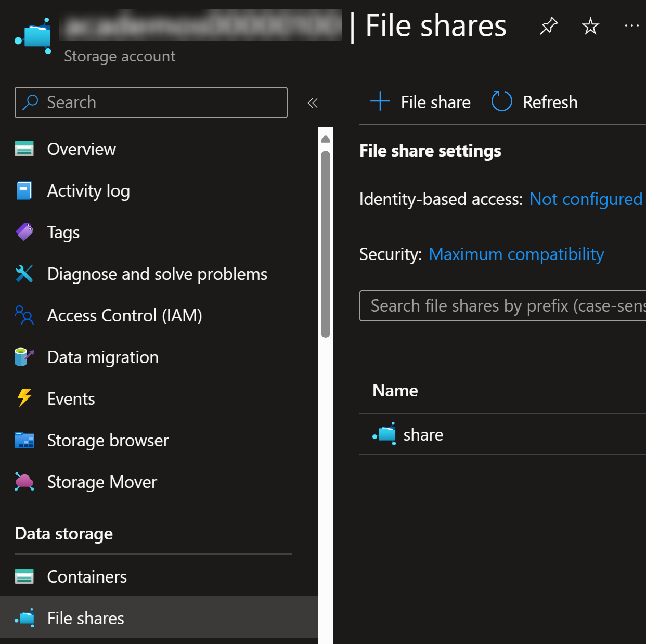Open Storage browser
The height and width of the screenshot is (644, 646).
[108, 441]
